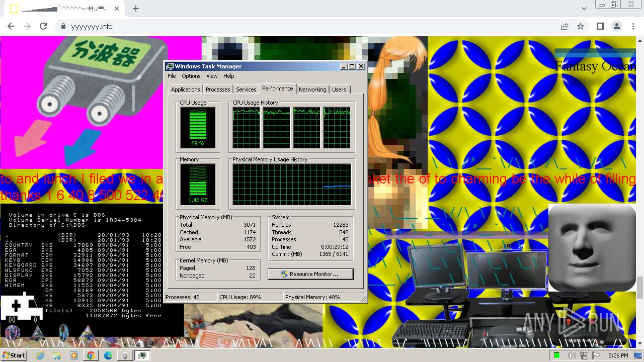Click the Physical Memory Usage History graph

point(291,185)
